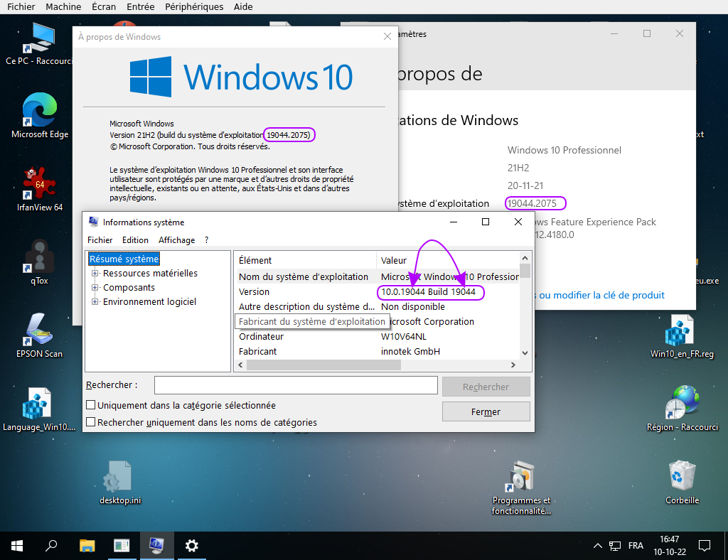Viewport: 728px width, 560px height.
Task: Click the greyed Rechercher search button
Action: click(486, 387)
